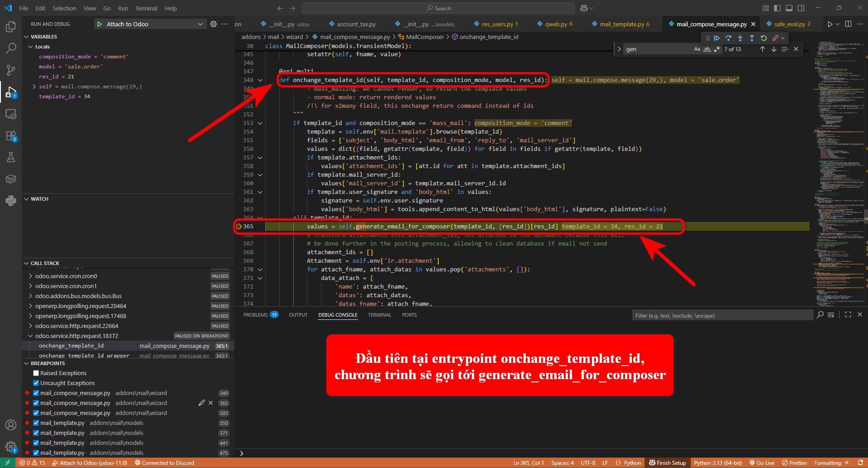Click the debug Continue button

(x=717, y=38)
